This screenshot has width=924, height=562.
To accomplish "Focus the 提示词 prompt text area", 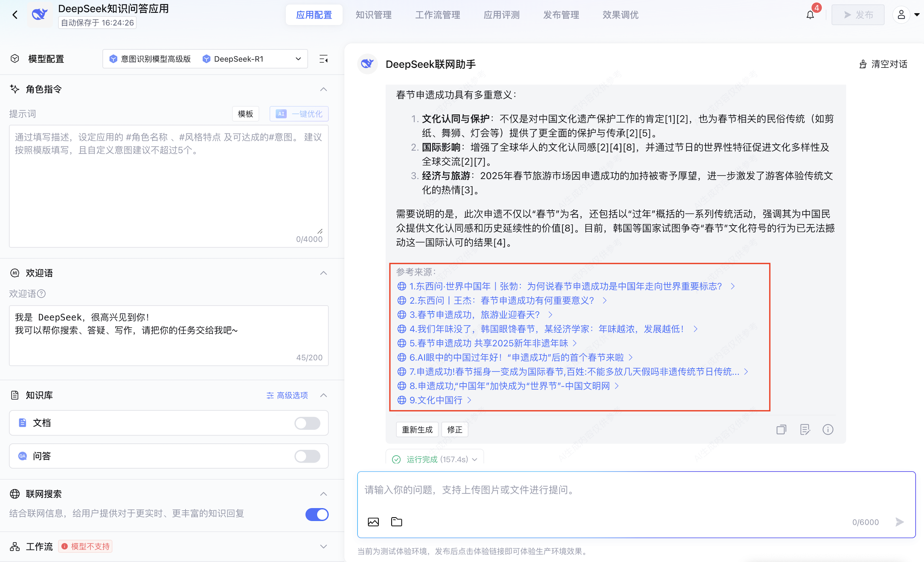I will click(x=169, y=186).
